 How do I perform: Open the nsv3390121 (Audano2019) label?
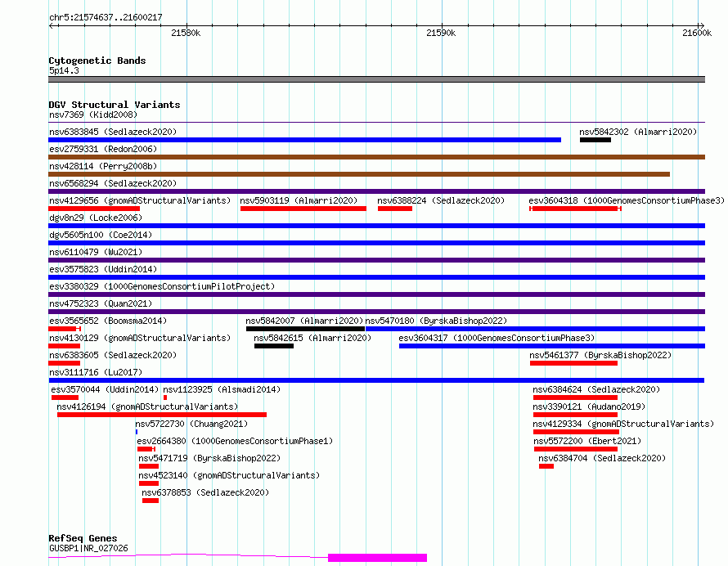click(589, 407)
